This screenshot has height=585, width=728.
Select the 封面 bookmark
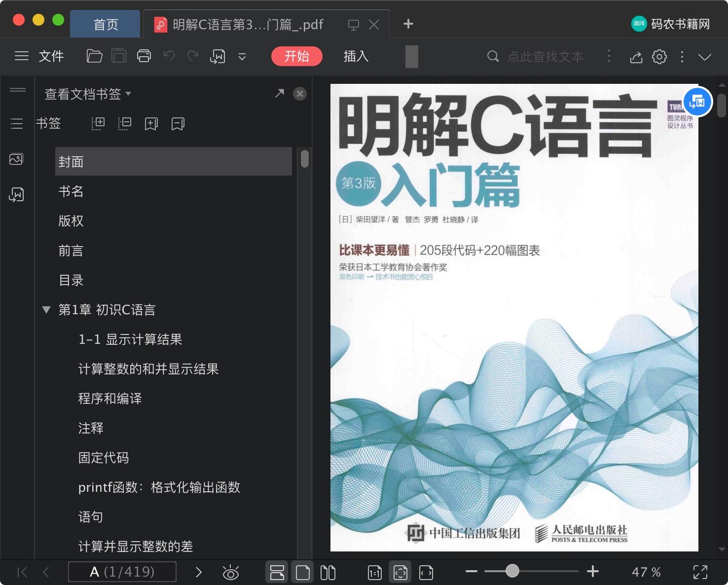pos(174,161)
